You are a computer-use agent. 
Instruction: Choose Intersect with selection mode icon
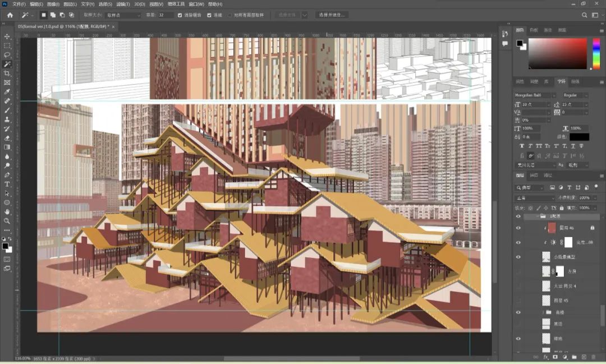(71, 15)
